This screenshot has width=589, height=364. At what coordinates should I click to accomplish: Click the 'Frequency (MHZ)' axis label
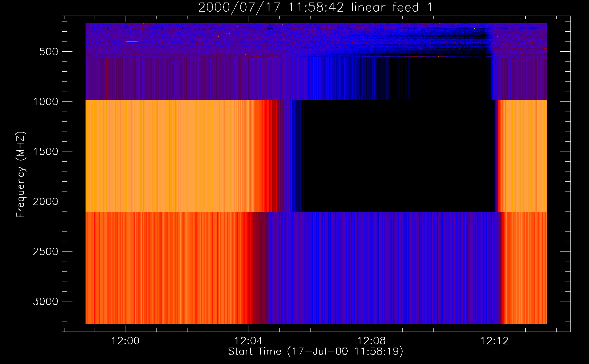click(21, 175)
